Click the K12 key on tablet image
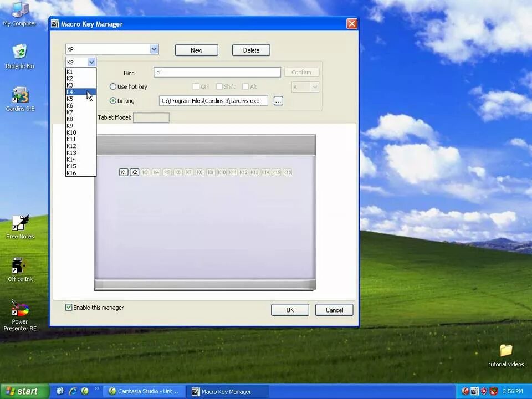The image size is (532, 399). [243, 172]
